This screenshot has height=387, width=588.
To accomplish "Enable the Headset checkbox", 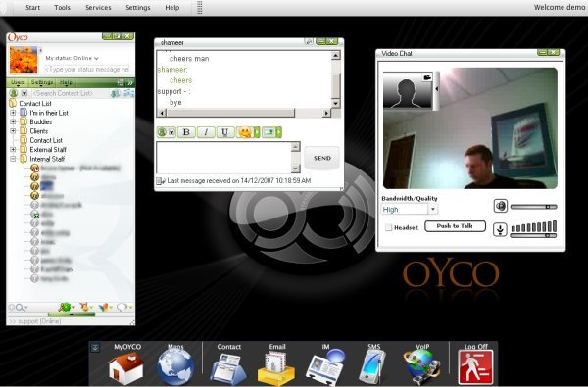I will point(389,227).
